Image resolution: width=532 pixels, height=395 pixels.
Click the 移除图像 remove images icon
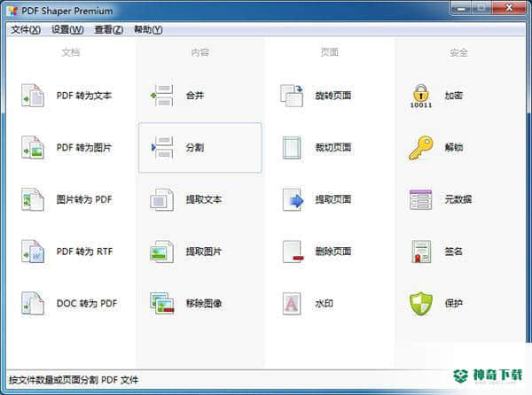(162, 303)
